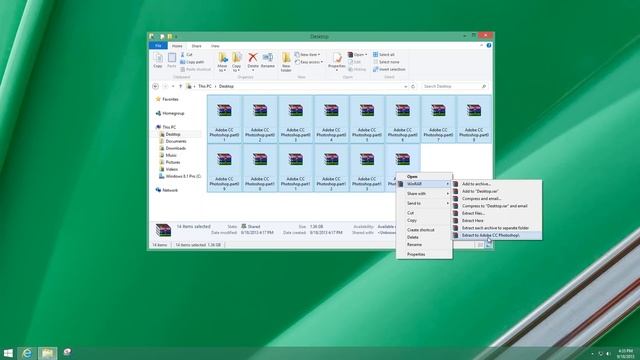Viewport: 640px width, 360px height.
Task: Select archive Adobe CC Photoshop.part04
Action: (331, 119)
